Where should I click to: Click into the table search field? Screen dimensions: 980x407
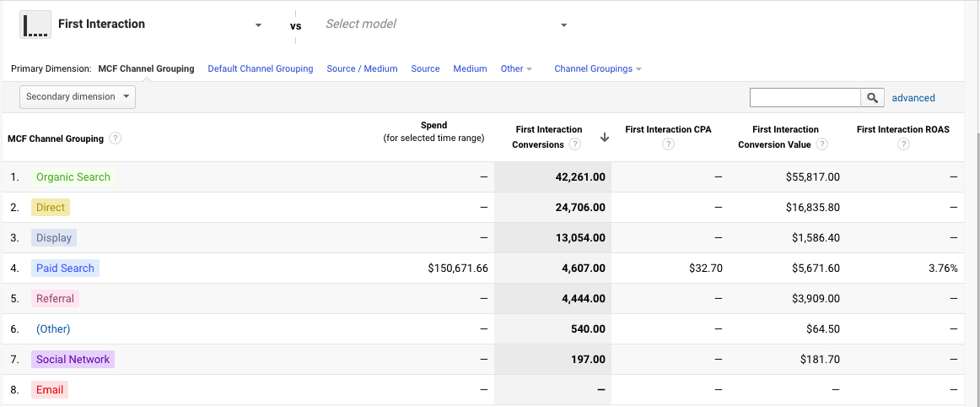click(x=805, y=98)
